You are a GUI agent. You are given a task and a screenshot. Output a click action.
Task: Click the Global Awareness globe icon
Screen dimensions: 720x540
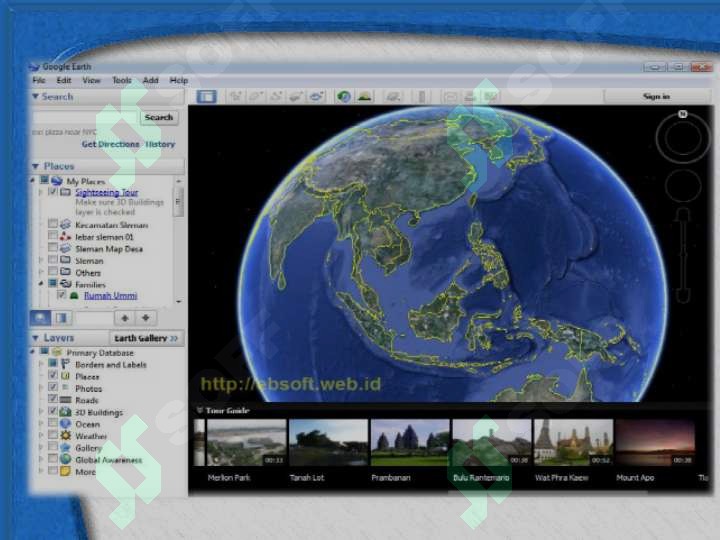pyautogui.click(x=66, y=459)
